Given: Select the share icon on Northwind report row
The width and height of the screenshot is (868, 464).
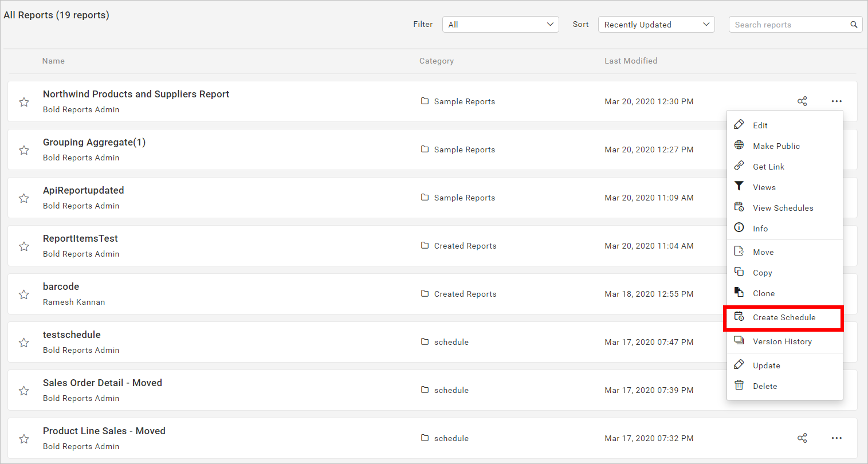Looking at the screenshot, I should [802, 101].
